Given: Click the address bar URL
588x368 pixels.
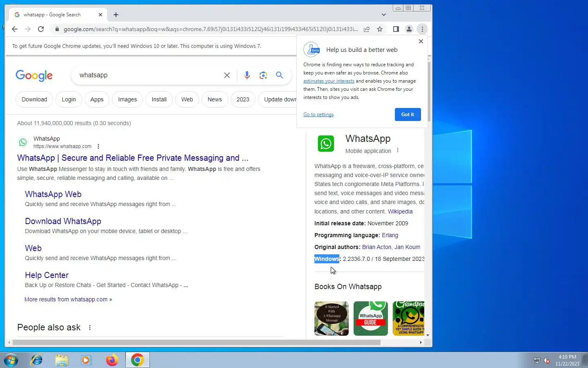Looking at the screenshot, I should (211, 29).
